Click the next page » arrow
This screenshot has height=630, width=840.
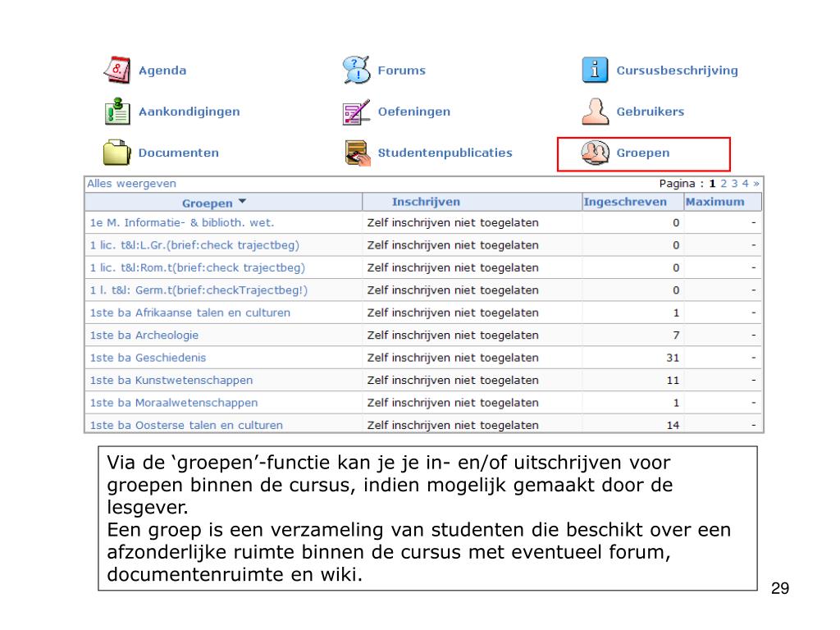point(756,184)
